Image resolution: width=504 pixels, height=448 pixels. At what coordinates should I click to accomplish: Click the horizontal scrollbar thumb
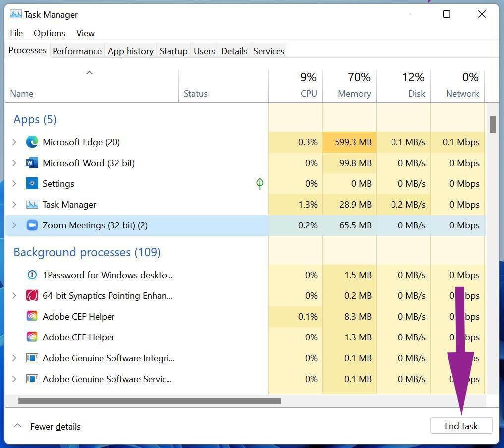click(x=150, y=401)
